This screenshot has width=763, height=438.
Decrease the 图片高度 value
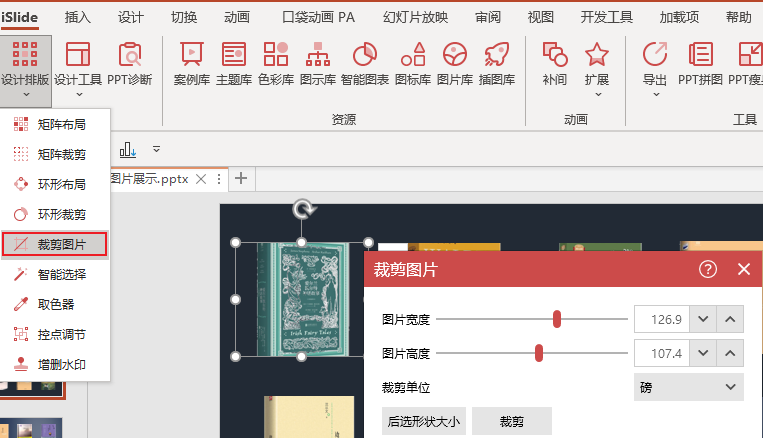(703, 353)
